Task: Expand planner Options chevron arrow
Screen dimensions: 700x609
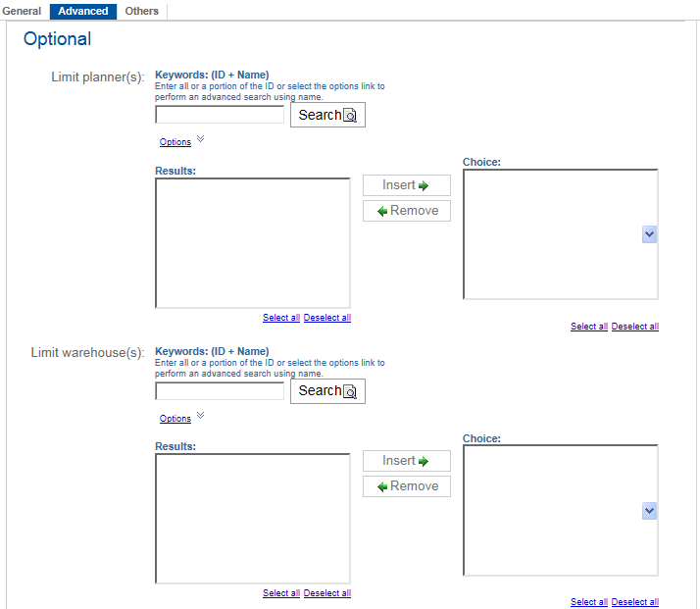Action: (200, 140)
